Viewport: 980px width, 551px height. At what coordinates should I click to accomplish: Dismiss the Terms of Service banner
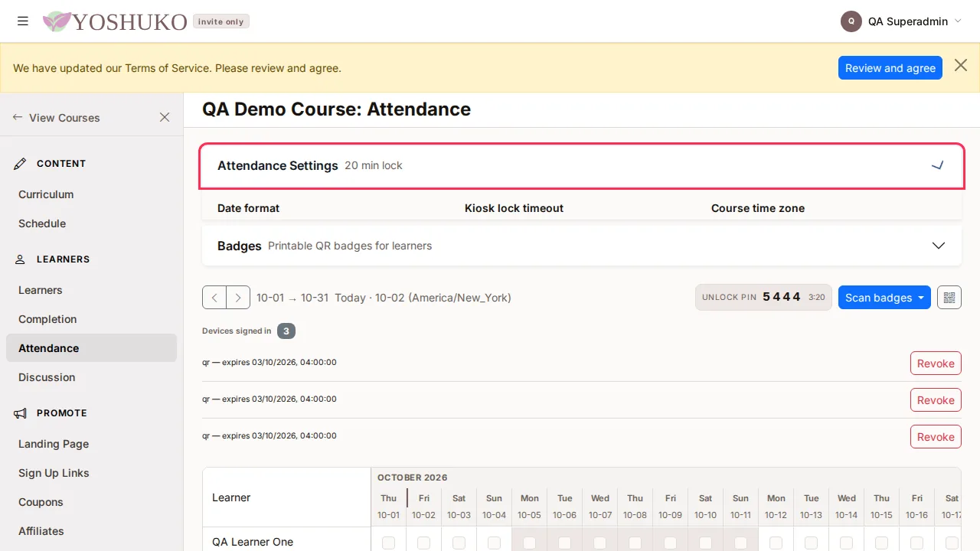tap(961, 66)
